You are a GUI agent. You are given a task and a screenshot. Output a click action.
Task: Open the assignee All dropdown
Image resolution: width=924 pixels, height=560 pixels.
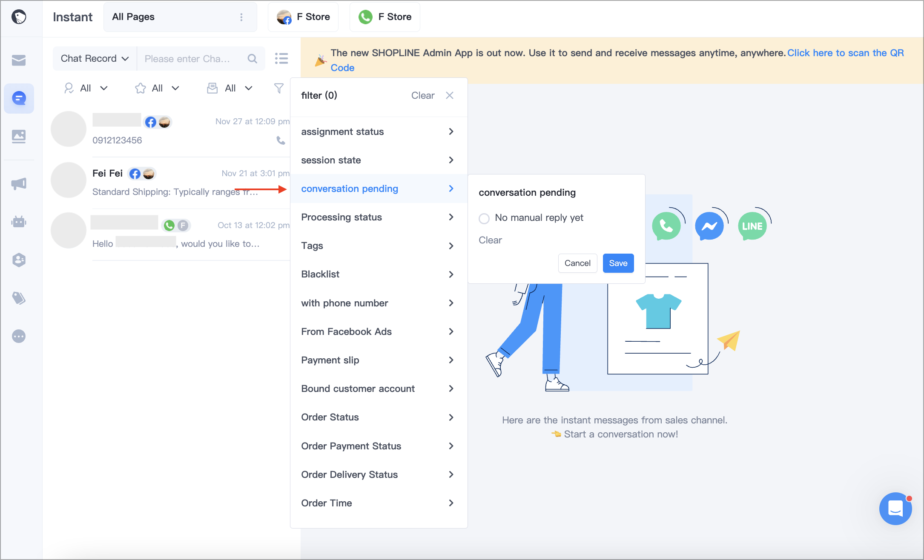point(86,88)
